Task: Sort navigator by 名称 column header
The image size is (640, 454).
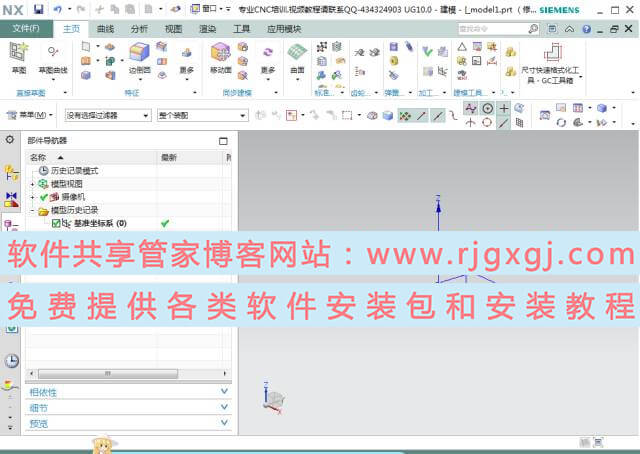Action: click(91, 157)
